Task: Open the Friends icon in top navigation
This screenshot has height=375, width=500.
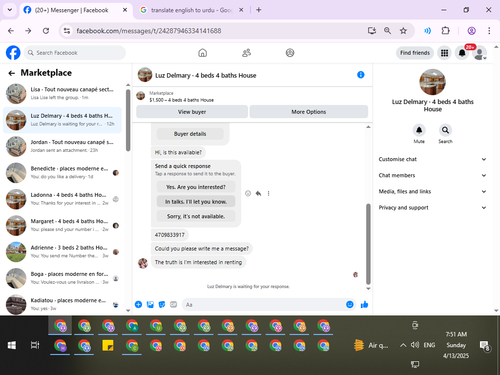Action: (x=246, y=53)
